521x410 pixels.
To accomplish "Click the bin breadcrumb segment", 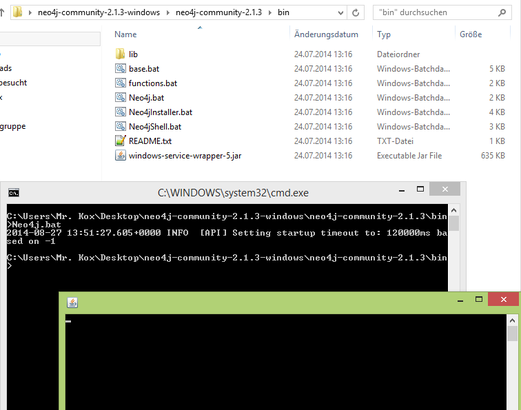I will 283,13.
